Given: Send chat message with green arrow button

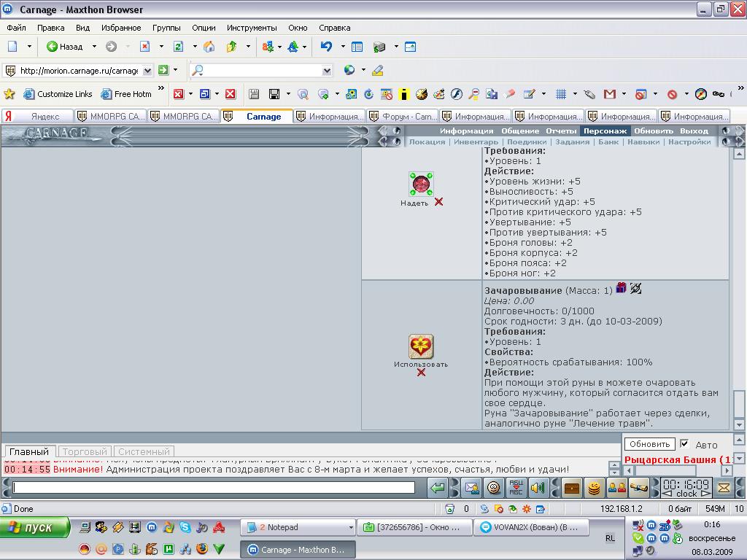Looking at the screenshot, I should (437, 488).
